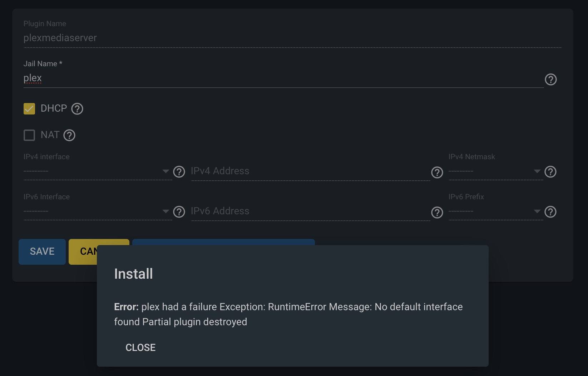Enable the NAT checkbox
Viewport: 588px width, 376px height.
pos(29,135)
